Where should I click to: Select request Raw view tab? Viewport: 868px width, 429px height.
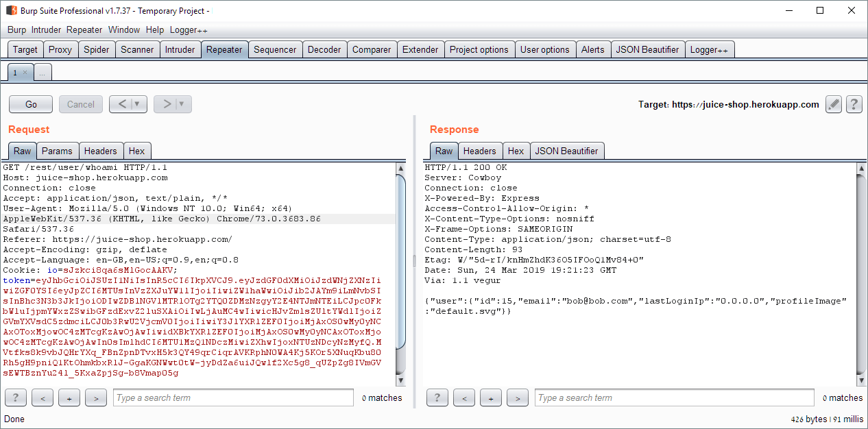[x=23, y=151]
